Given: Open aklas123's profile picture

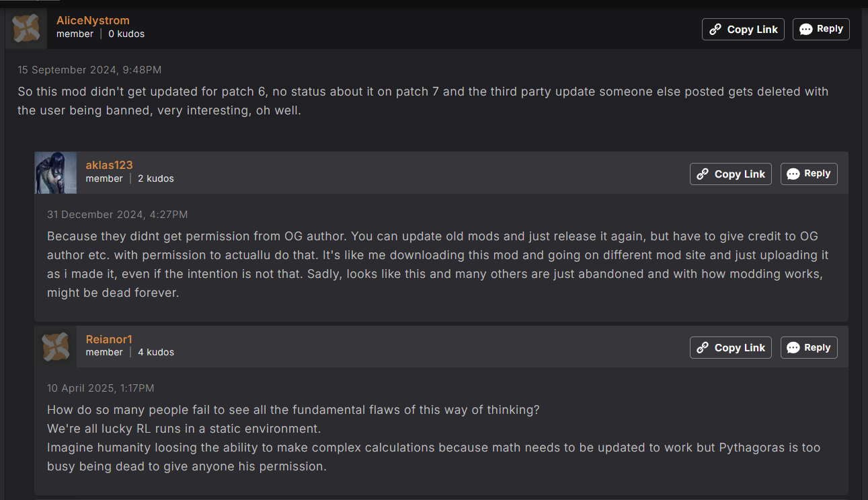Looking at the screenshot, I should click(56, 173).
